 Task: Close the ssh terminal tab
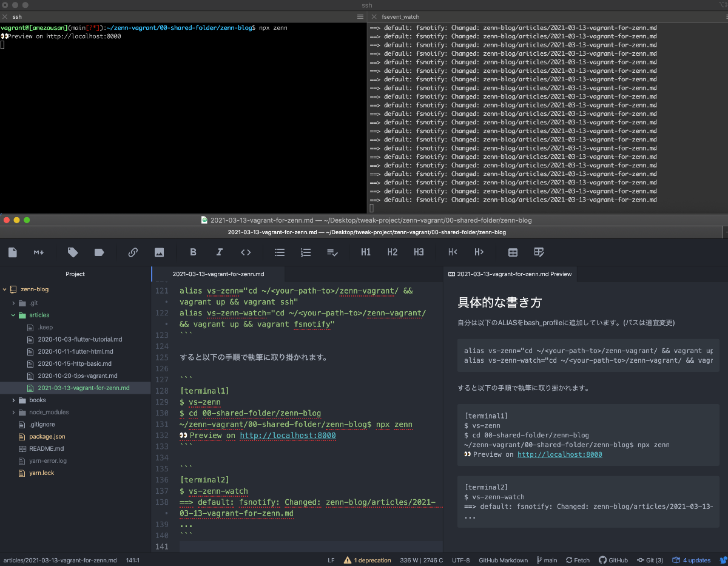(x=5, y=17)
